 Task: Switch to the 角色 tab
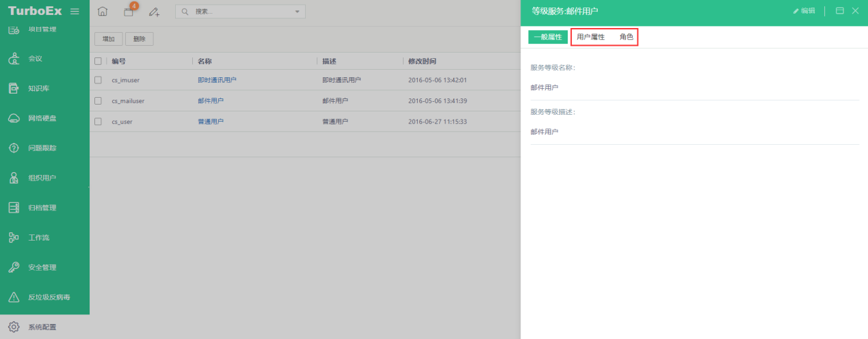(627, 37)
